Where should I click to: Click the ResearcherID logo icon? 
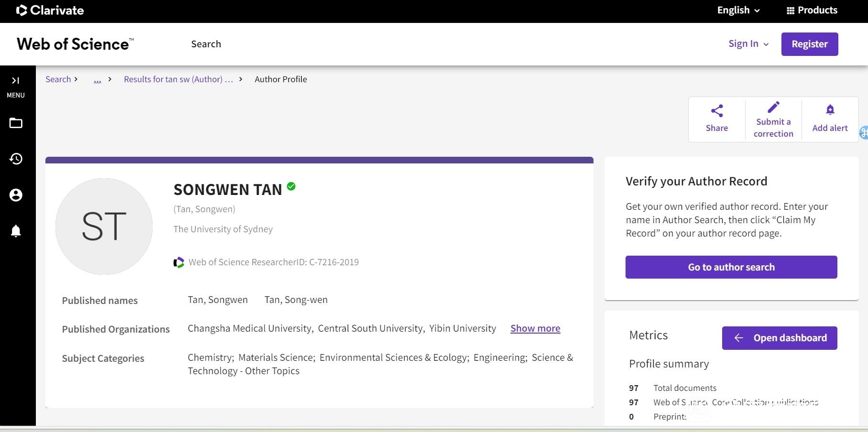click(x=178, y=262)
